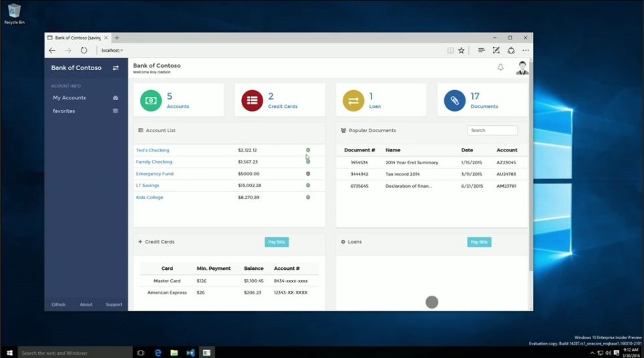Open About footer link
644x358 pixels.
pos(86,305)
